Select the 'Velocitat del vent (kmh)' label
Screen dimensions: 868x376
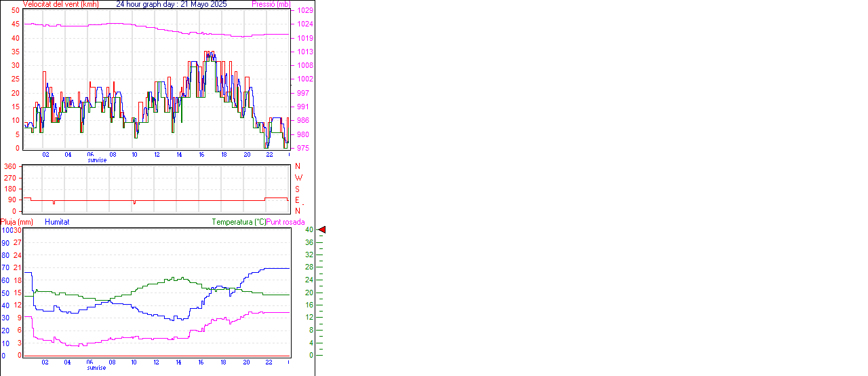60,4
